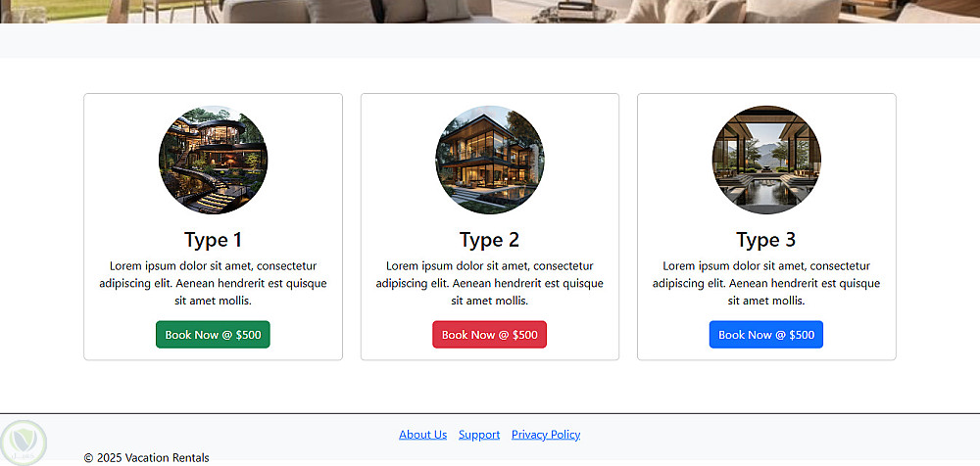Go to the Support footer link
This screenshot has height=466, width=980.
pyautogui.click(x=479, y=435)
